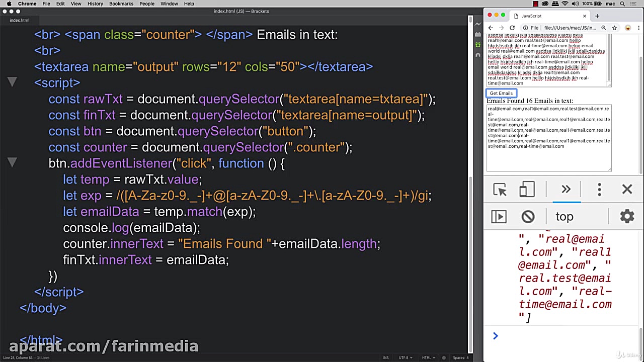Click the zoom magnifier icon in address bar

click(604, 28)
